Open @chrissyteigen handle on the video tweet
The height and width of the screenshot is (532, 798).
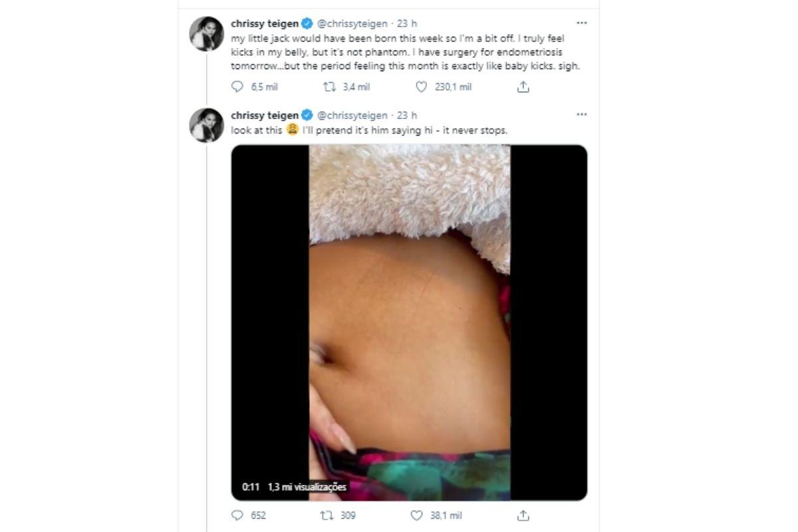click(x=352, y=115)
